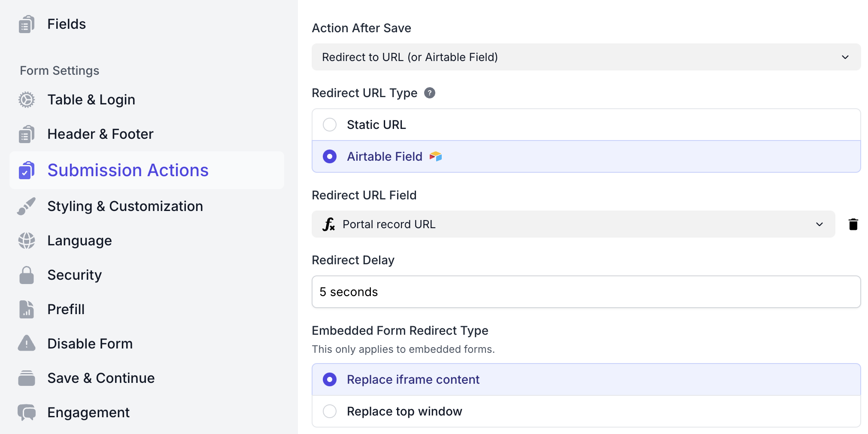Click the gear icon for Table & Login
Image resolution: width=868 pixels, height=434 pixels.
pos(27,100)
